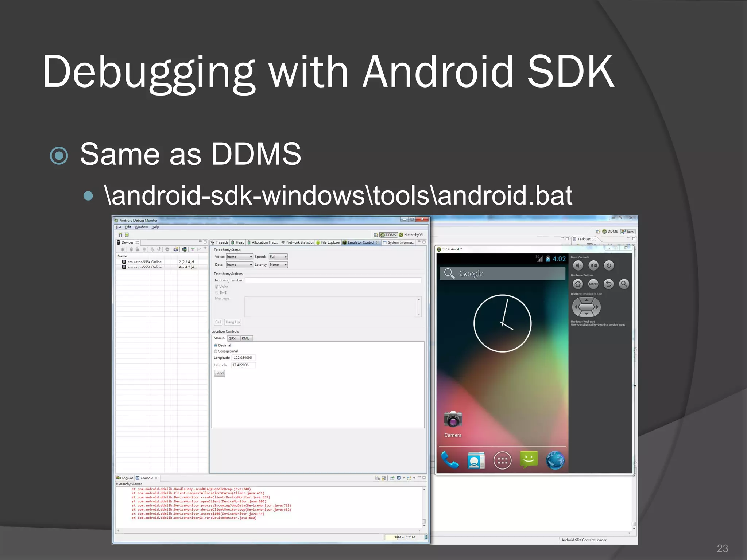This screenshot has width=747, height=560.
Task: Click the Open Console icon
Action: (409, 478)
